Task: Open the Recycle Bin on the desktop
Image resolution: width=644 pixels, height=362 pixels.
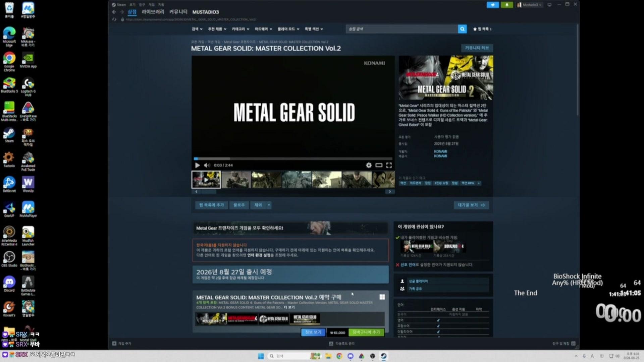Action: click(9, 10)
